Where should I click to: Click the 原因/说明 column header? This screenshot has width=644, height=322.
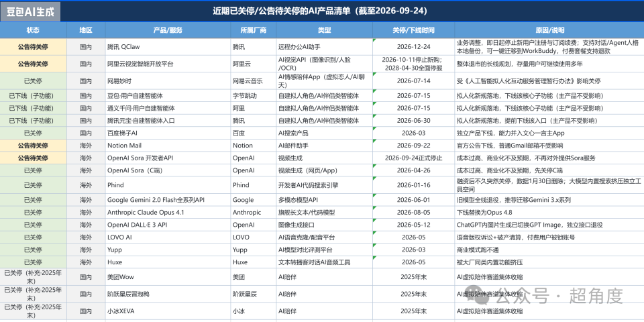tap(549, 30)
